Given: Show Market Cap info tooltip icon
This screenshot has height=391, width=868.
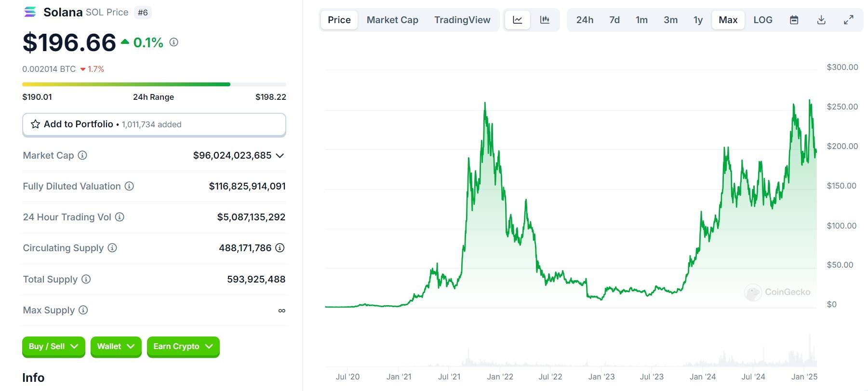Looking at the screenshot, I should (82, 155).
